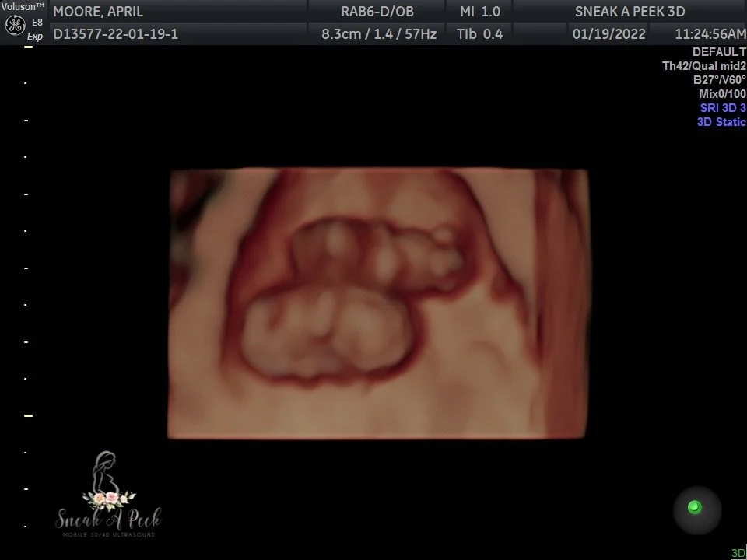Click the time 11:24:56AM

click(x=710, y=34)
